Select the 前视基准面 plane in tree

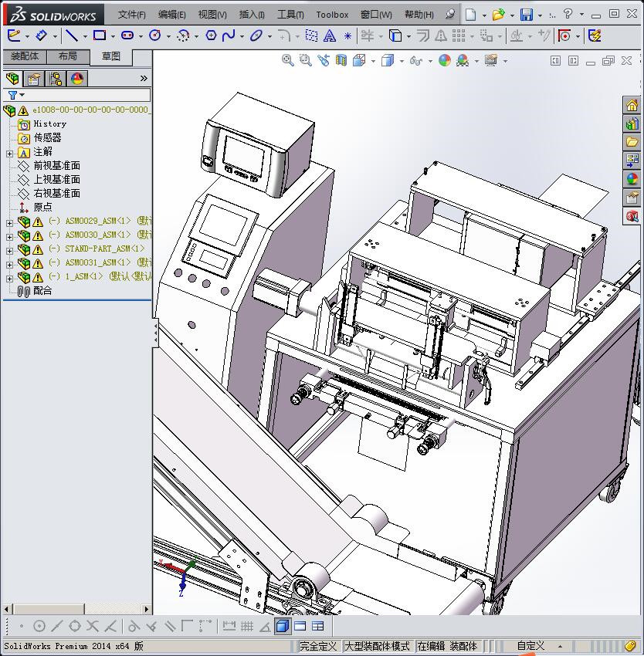56,166
